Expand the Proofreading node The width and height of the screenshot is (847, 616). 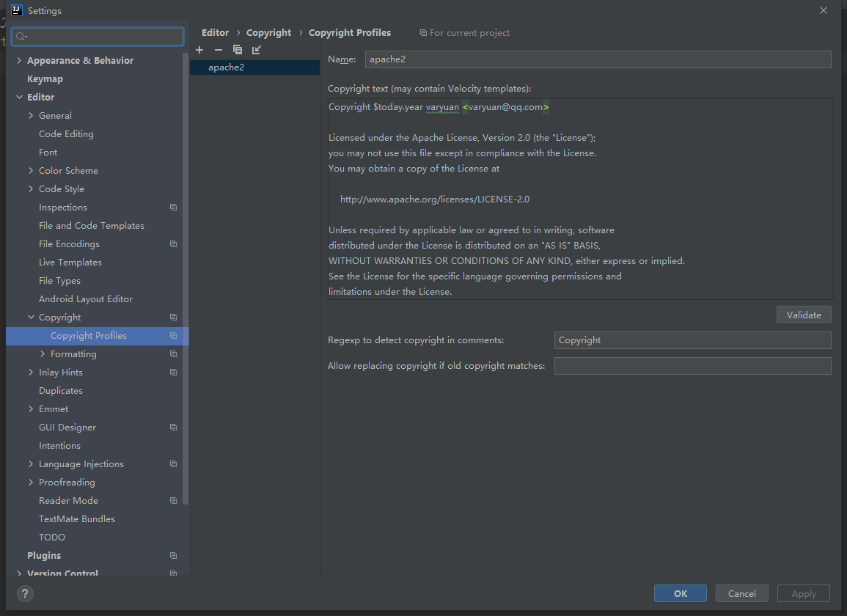coord(31,483)
